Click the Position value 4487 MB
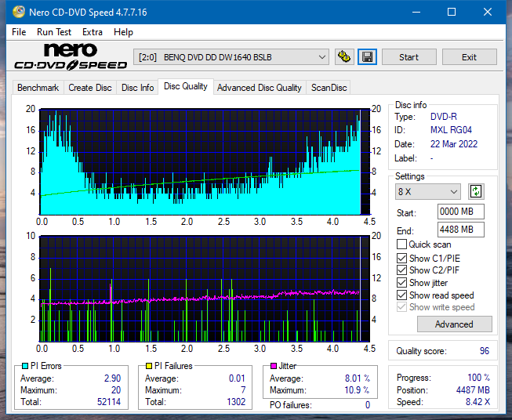 click(x=473, y=390)
